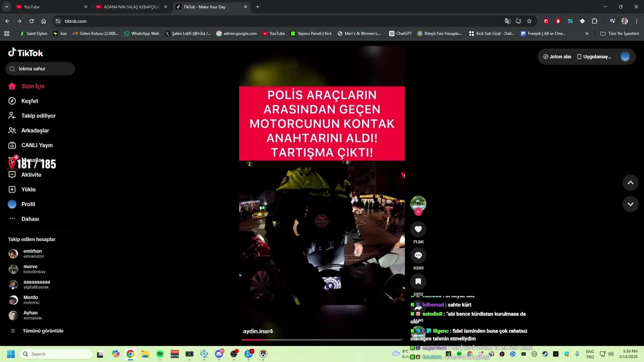
Task: Open the Chrome three-dot menu
Action: (636, 21)
